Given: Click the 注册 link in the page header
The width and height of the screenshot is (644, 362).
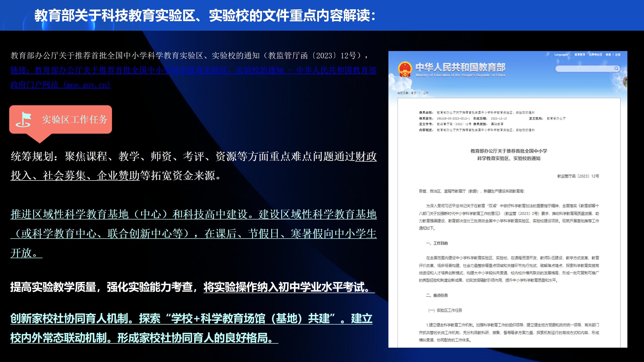Looking at the screenshot, I should point(618,55).
